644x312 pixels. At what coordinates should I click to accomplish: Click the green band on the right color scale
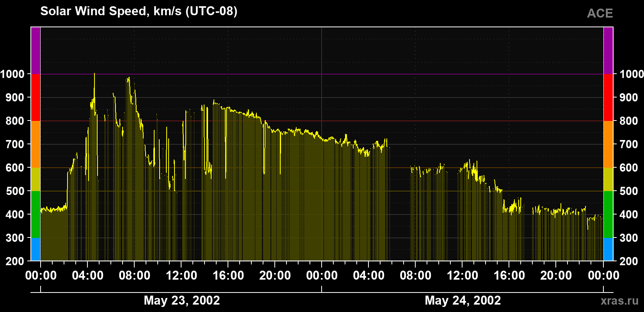(608, 214)
